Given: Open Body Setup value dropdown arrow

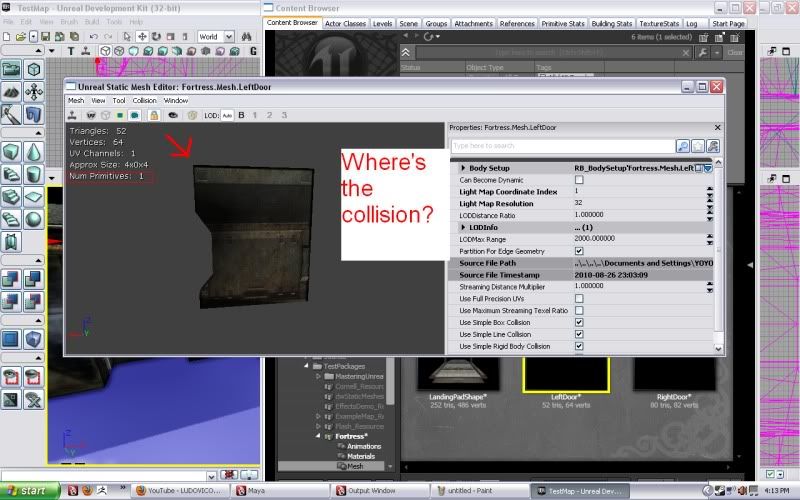Looking at the screenshot, I should click(708, 168).
